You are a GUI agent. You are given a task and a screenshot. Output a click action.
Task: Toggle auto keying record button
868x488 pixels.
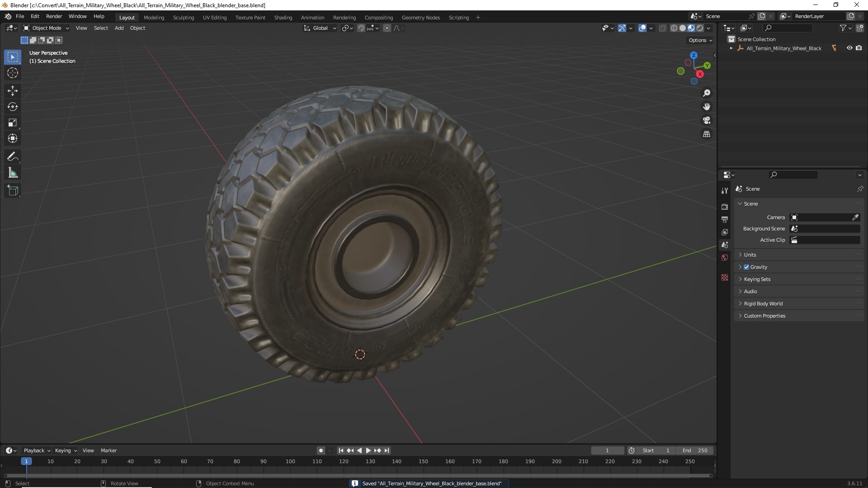[x=321, y=450]
